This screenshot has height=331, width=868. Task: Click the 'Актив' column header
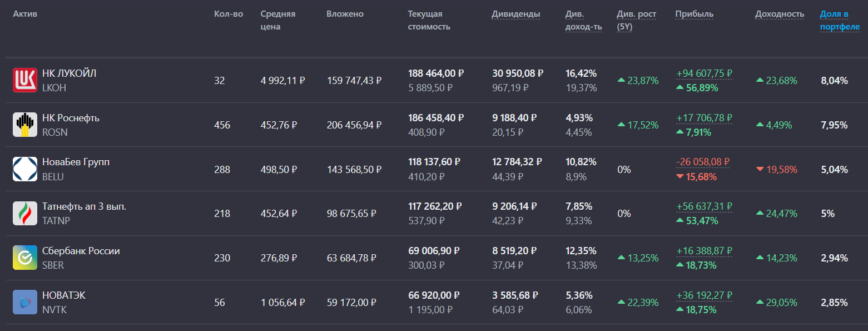click(x=25, y=14)
